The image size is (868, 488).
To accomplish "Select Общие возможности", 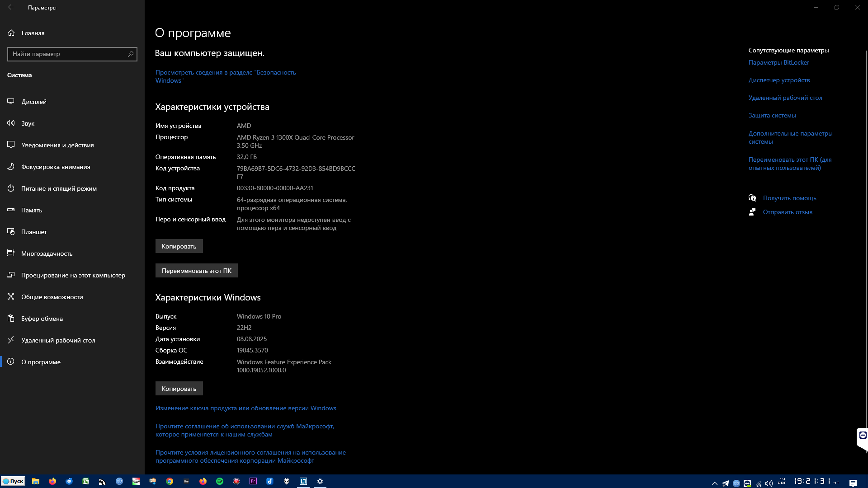I will [72, 297].
